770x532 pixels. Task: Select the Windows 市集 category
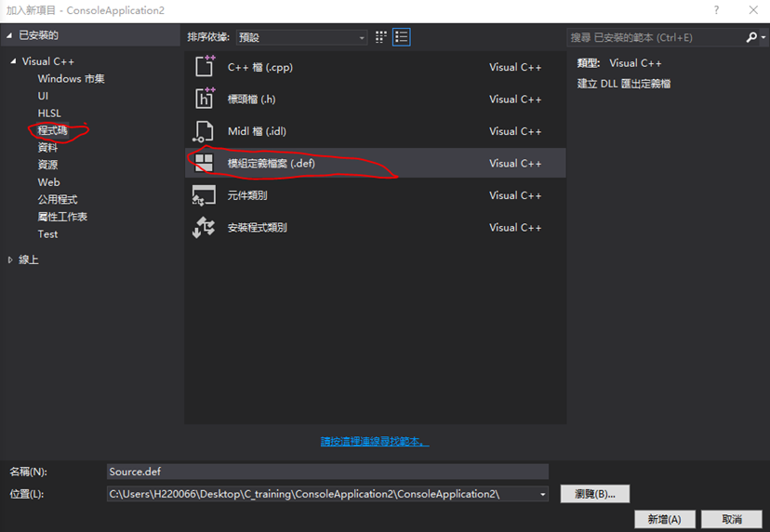point(72,79)
